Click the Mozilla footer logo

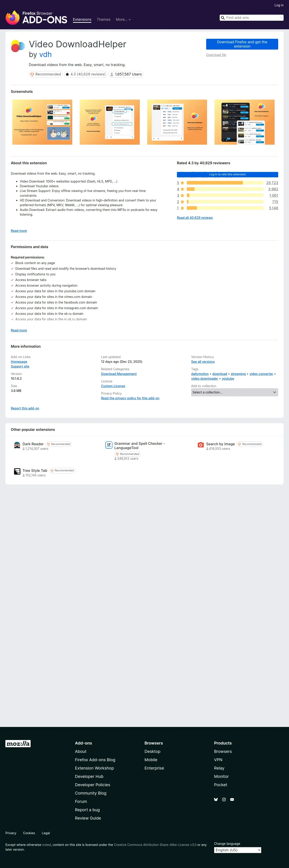coord(18,744)
